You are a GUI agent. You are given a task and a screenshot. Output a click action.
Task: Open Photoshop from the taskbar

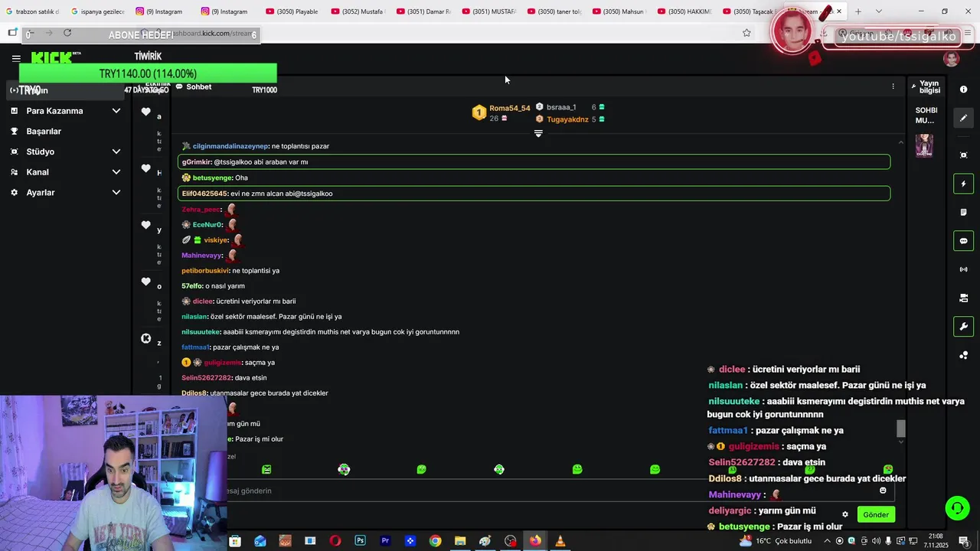click(x=360, y=541)
